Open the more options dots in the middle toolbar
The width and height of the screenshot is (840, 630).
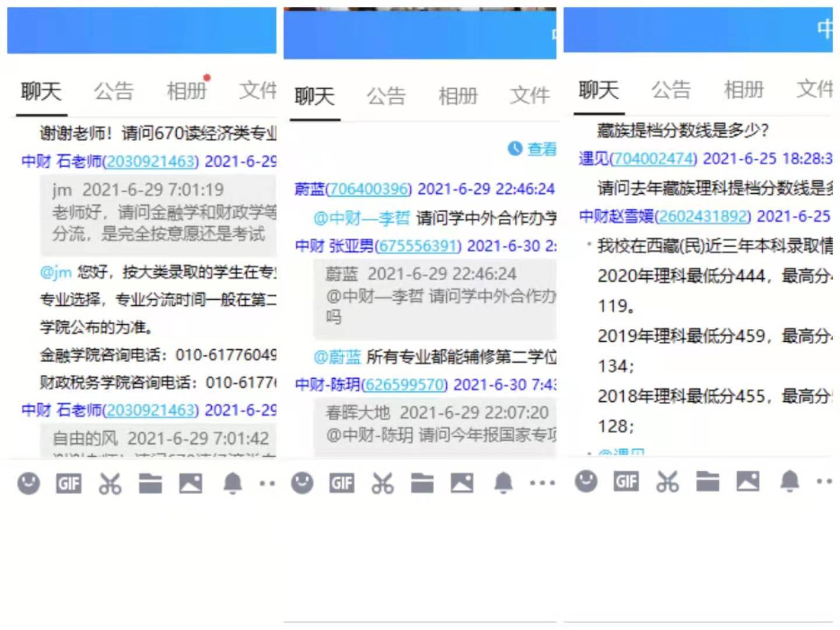[x=542, y=483]
